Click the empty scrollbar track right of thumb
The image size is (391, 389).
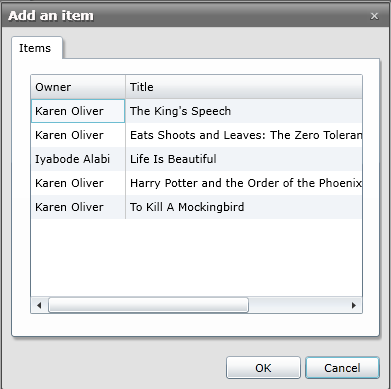coord(297,305)
